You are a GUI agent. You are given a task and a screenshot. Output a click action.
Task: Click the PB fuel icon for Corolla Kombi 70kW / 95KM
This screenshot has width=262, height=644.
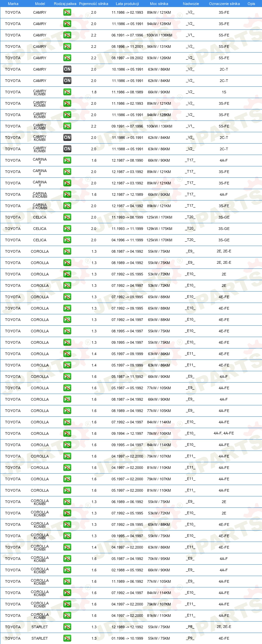(67, 559)
